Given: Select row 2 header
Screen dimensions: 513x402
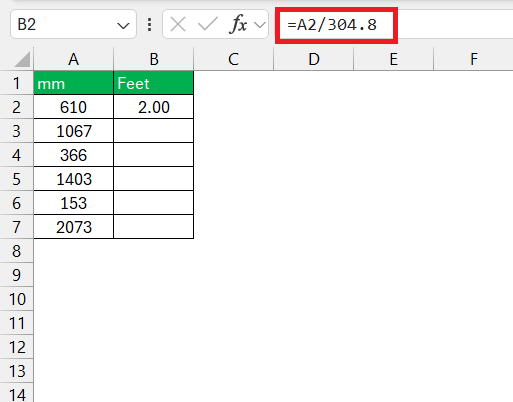Looking at the screenshot, I should [17, 107].
